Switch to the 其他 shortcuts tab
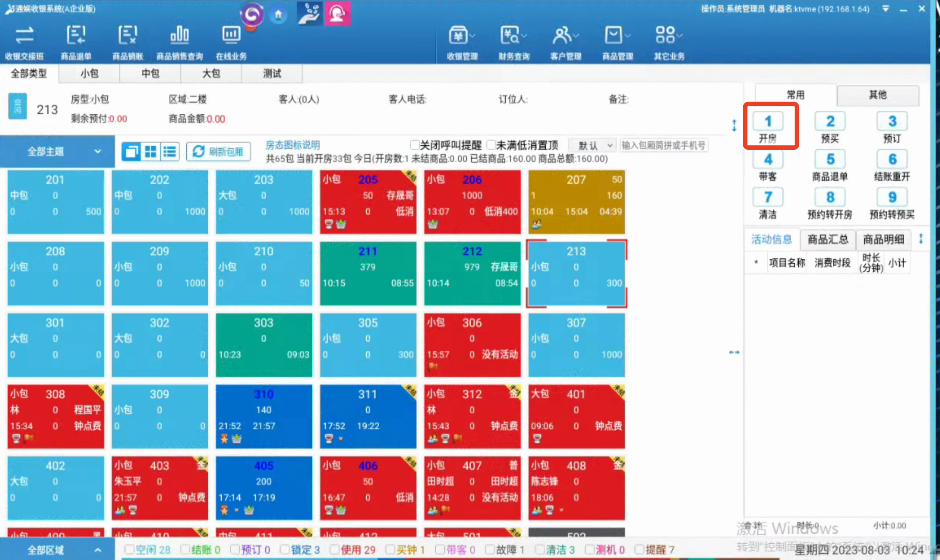This screenshot has height=560, width=940. pyautogui.click(x=878, y=95)
